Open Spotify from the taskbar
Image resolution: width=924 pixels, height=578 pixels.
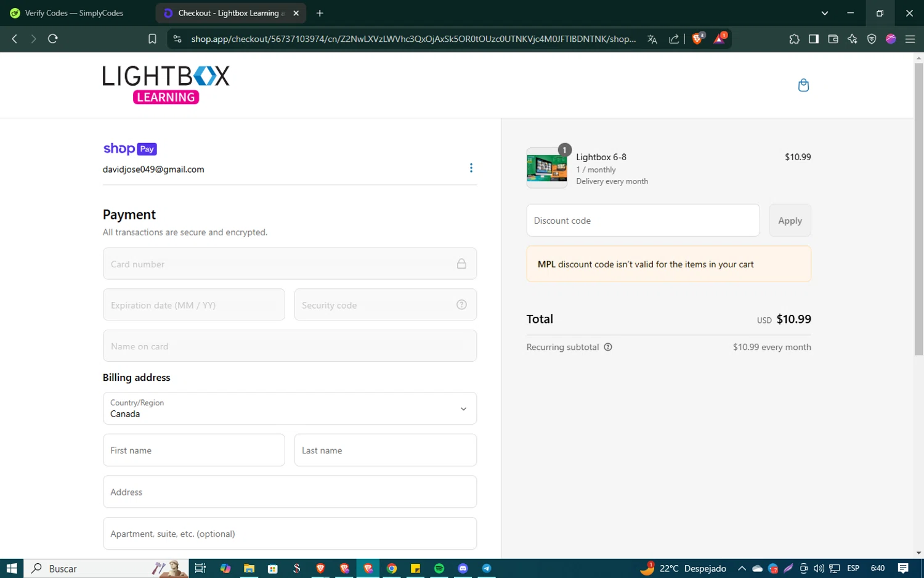(x=439, y=568)
